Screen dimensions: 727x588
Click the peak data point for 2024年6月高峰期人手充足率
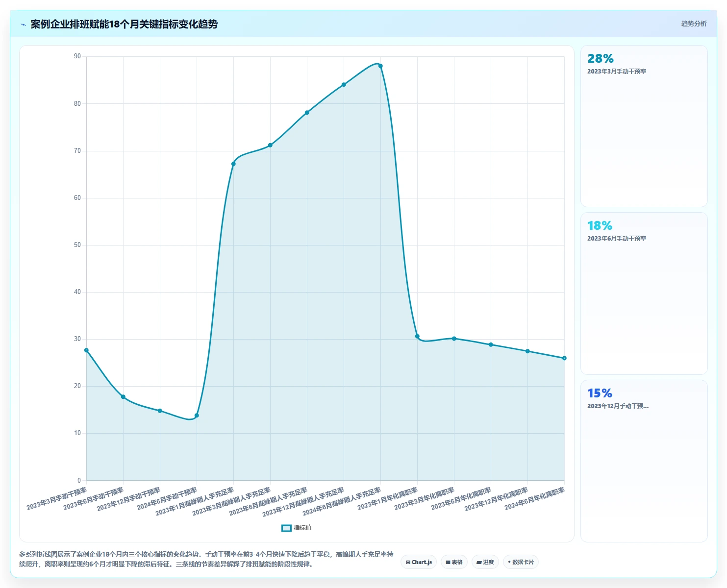pyautogui.click(x=380, y=66)
